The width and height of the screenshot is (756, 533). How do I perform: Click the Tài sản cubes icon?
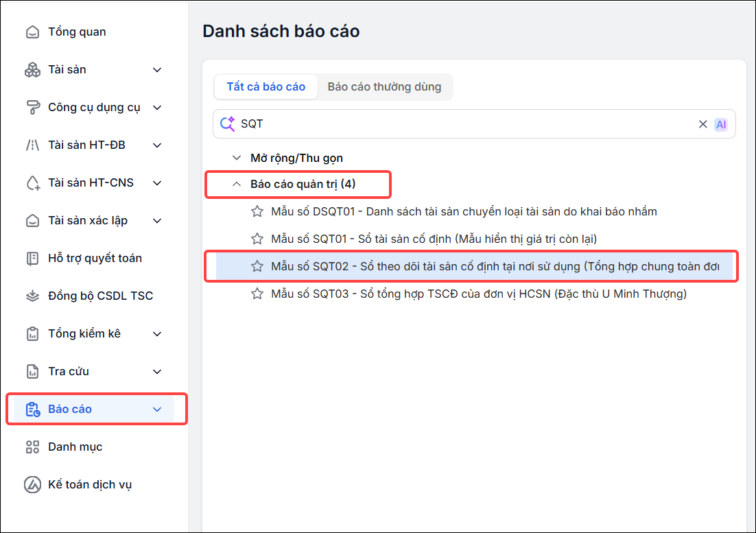[32, 70]
